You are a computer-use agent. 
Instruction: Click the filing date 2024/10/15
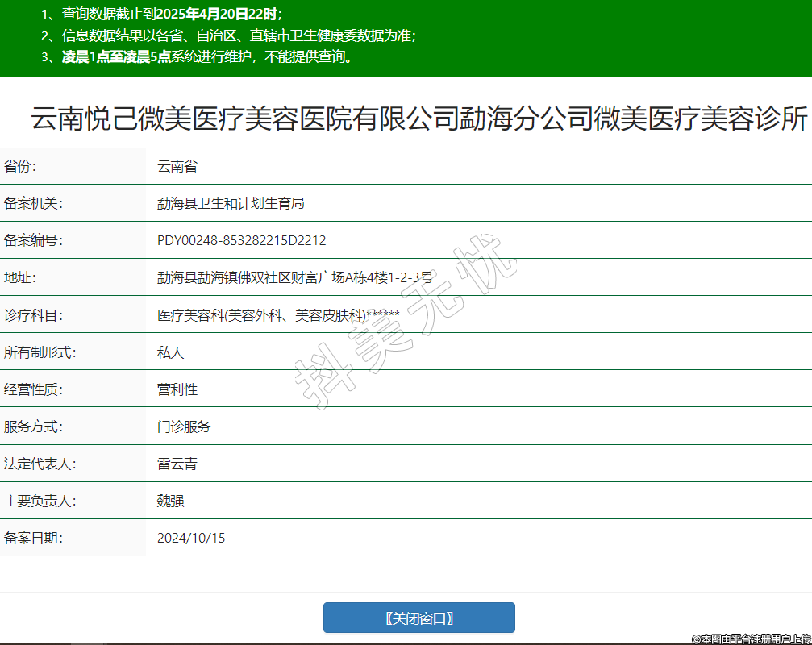click(191, 538)
